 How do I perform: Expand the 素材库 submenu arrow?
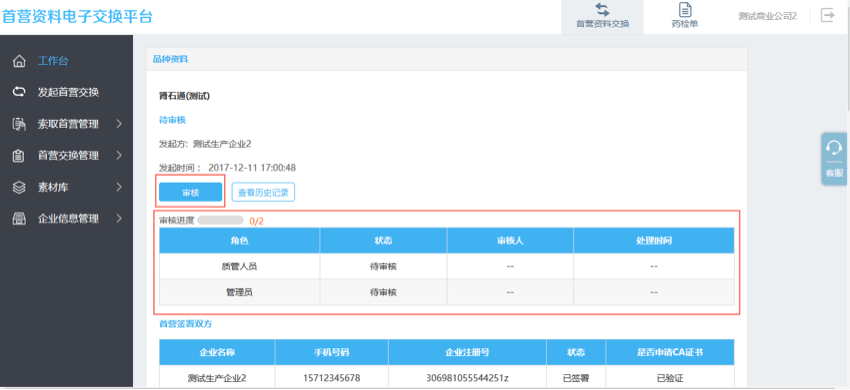point(119,187)
